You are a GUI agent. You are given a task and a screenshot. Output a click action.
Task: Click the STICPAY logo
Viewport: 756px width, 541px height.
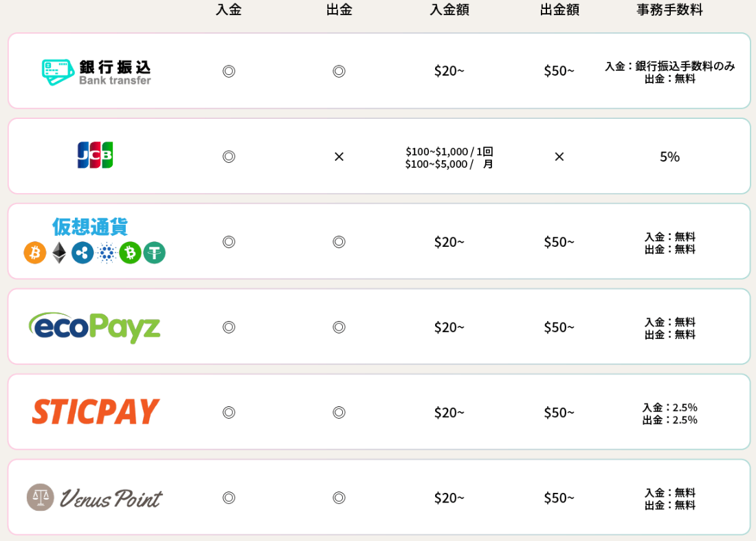click(96, 412)
